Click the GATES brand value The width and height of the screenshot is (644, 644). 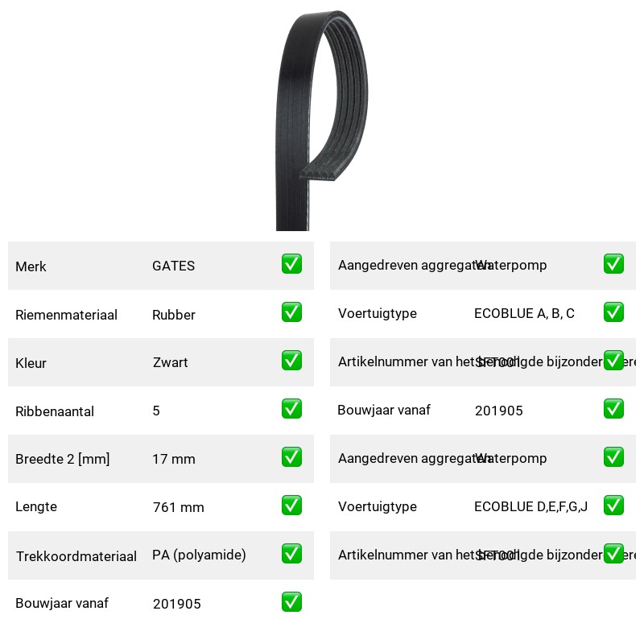point(173,266)
